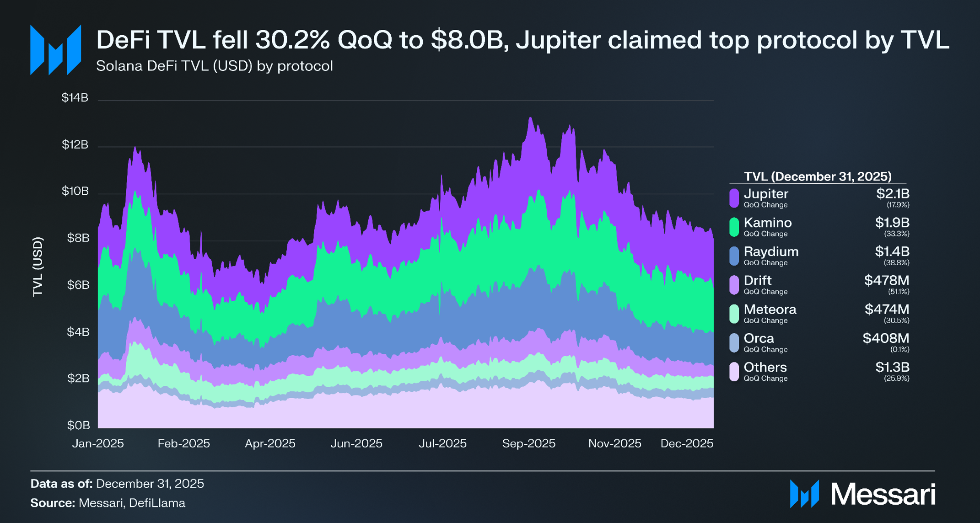Click the Jan-2025 x-axis label
980x523 pixels.
[98, 443]
